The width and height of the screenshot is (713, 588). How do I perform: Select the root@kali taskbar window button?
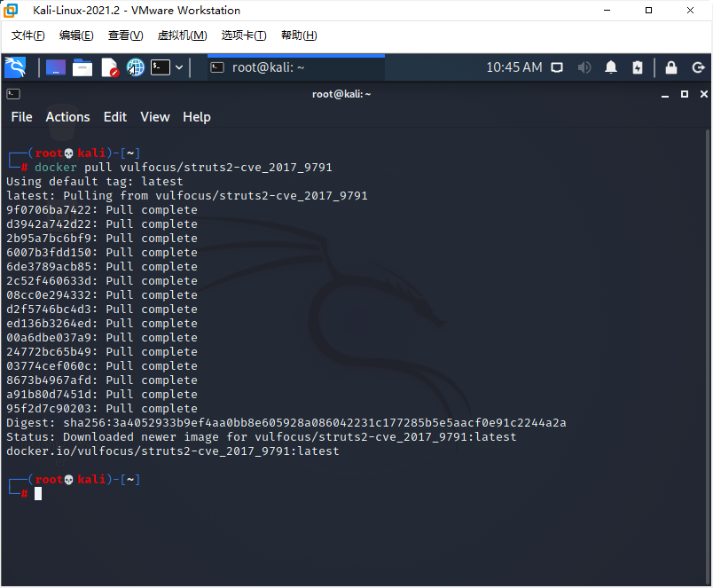(296, 67)
